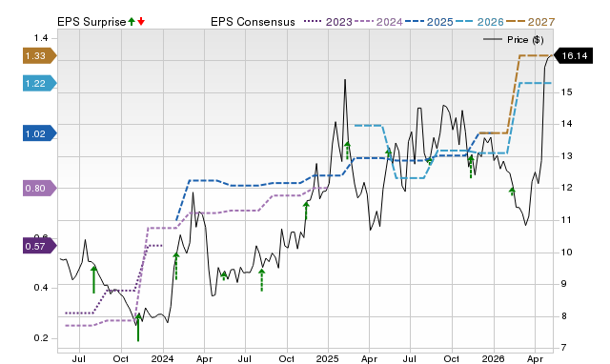Select the dotted surprise arrow at November 2025
This screenshot has height=364, width=610.
point(471,167)
